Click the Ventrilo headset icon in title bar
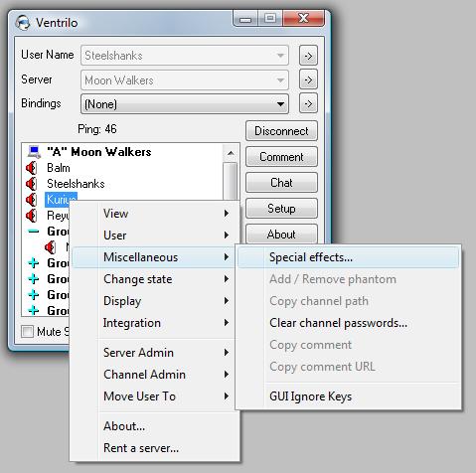 (x=23, y=23)
